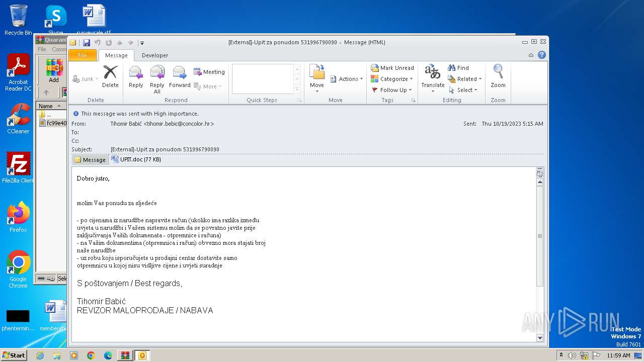Go up one folder in WinRAR
Image resolution: width=644 pixels, height=362 pixels.
coord(46,93)
